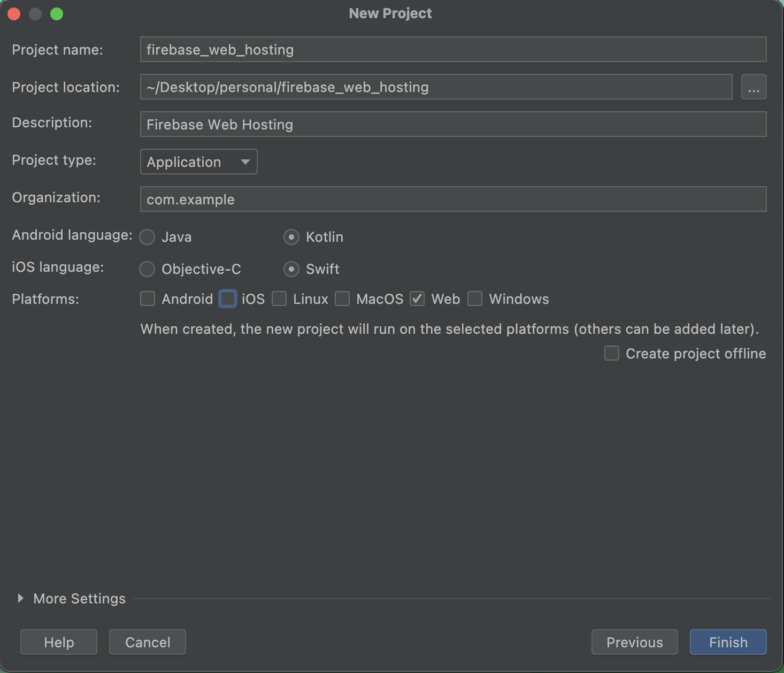
Task: Click the Project name input field
Action: pyautogui.click(x=453, y=49)
